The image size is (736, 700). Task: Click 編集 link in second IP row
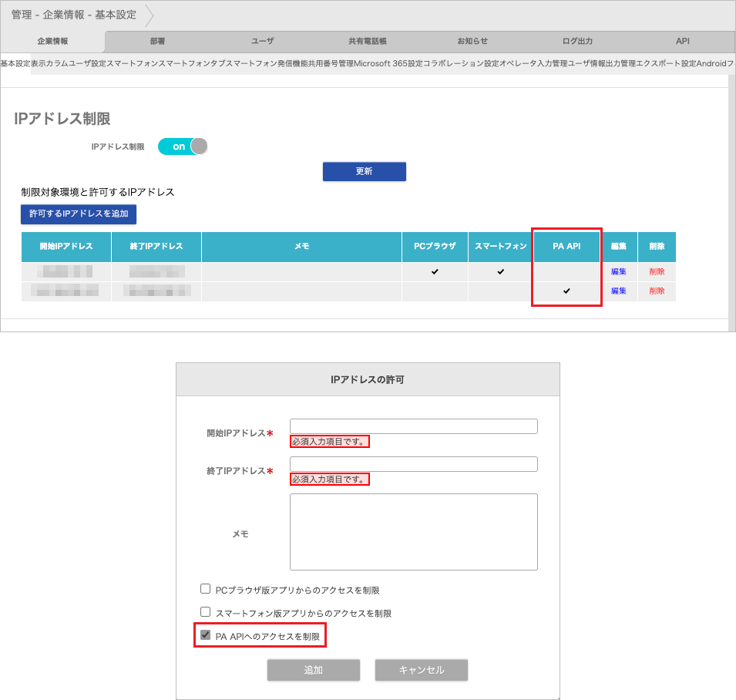click(x=618, y=291)
